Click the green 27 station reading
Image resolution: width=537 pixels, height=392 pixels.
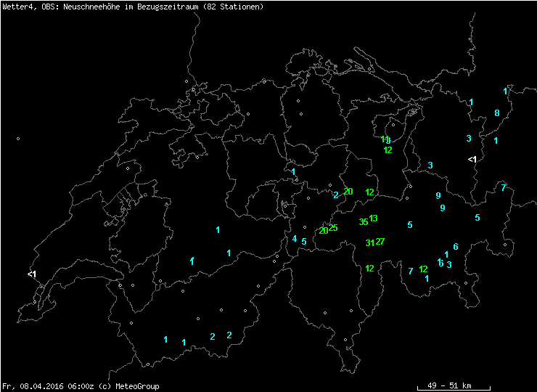point(380,242)
